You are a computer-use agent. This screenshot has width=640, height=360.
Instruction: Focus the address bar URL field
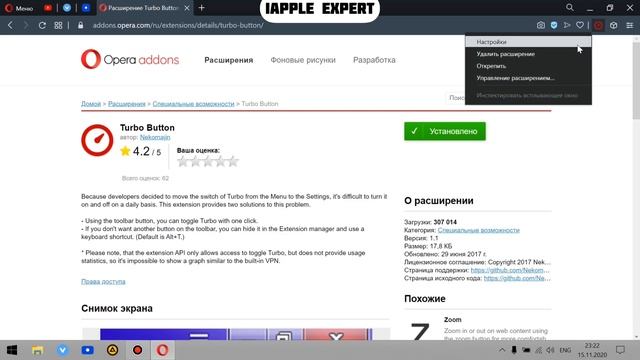pyautogui.click(x=178, y=25)
